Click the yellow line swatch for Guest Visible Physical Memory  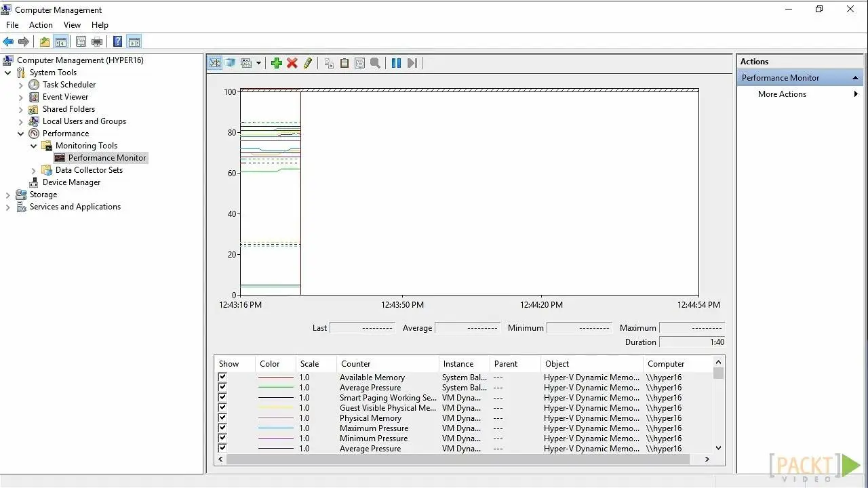pyautogui.click(x=276, y=407)
